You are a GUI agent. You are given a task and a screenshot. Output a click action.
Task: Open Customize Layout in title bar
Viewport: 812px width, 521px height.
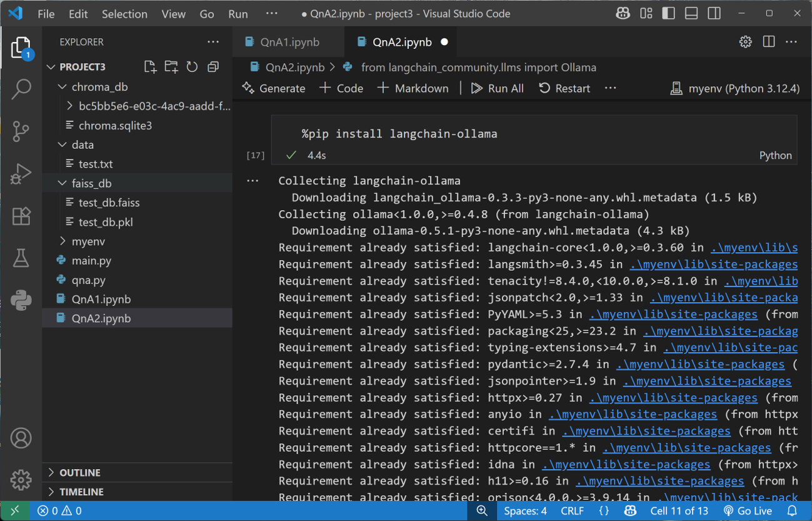pyautogui.click(x=646, y=13)
